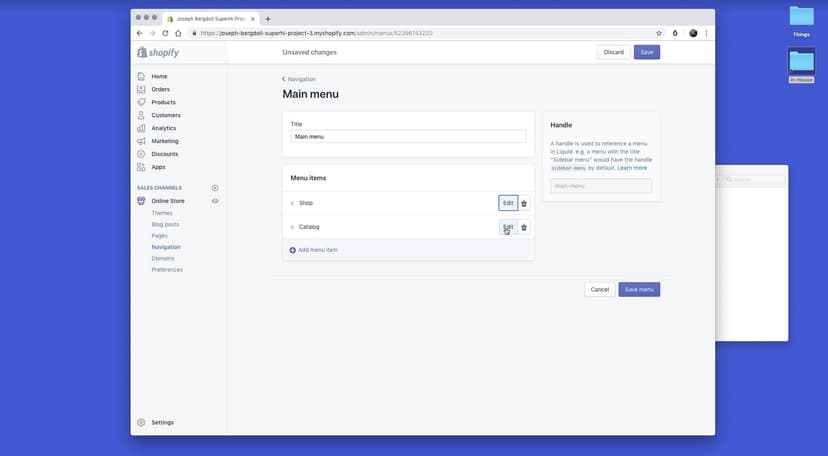Screen dimensions: 828x456
Task: Click the drag handle for Shop item
Action: coord(292,203)
